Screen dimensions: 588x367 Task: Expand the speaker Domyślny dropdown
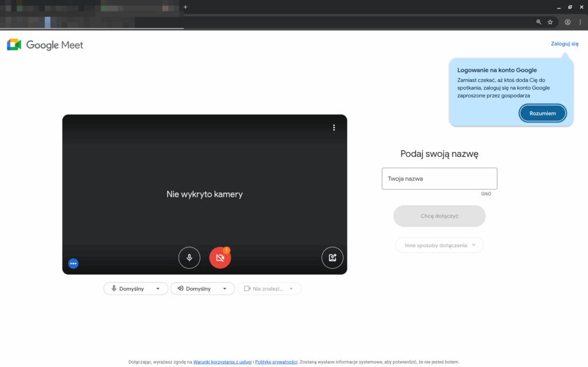click(202, 288)
